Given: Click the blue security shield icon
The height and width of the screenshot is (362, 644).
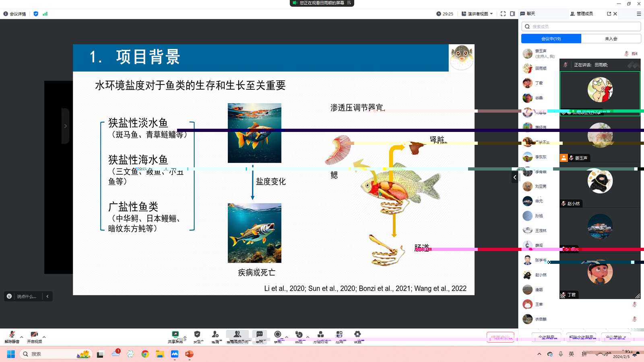Looking at the screenshot, I should click(x=36, y=14).
